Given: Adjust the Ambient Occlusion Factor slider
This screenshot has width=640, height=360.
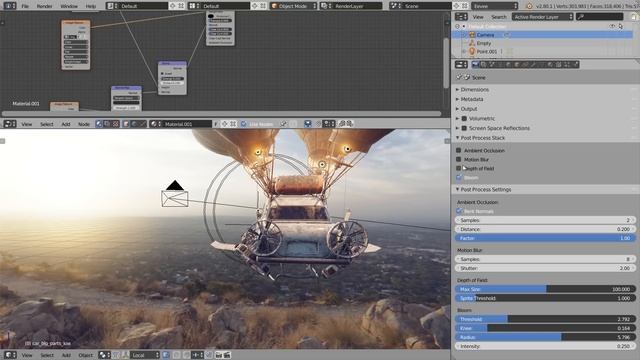Looking at the screenshot, I should click(x=545, y=238).
